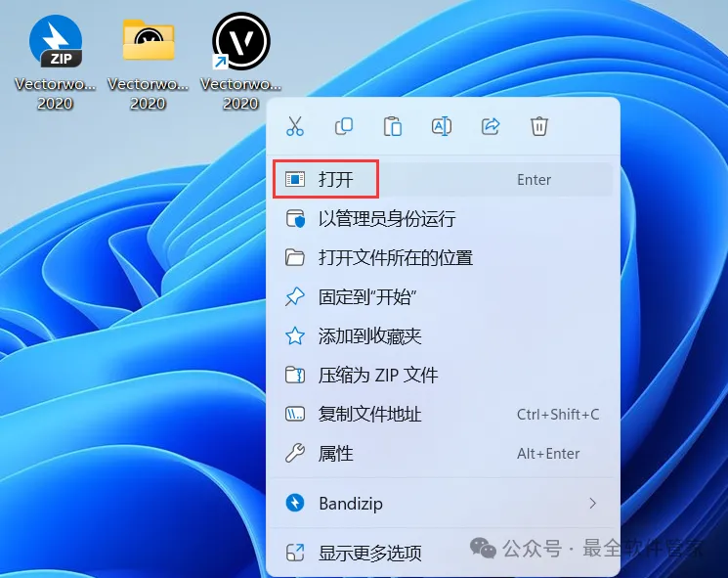This screenshot has width=728, height=578.
Task: Expand the Bandizip submenu arrow
Action: click(x=592, y=504)
